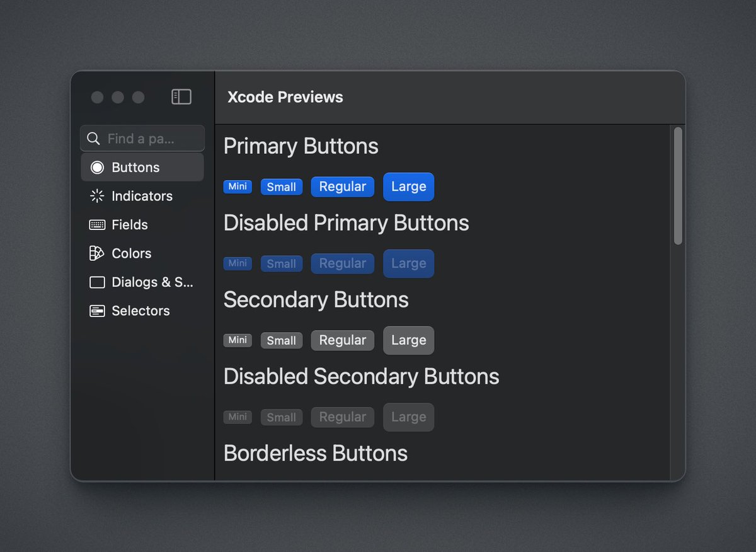Click the Buttons sidebar circle icon

[97, 168]
